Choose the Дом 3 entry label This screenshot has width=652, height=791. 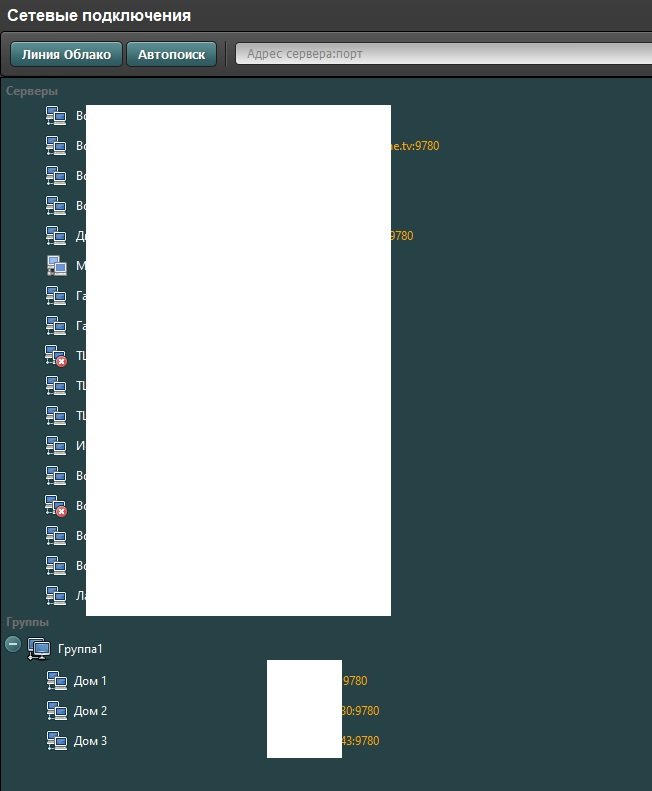click(x=90, y=741)
